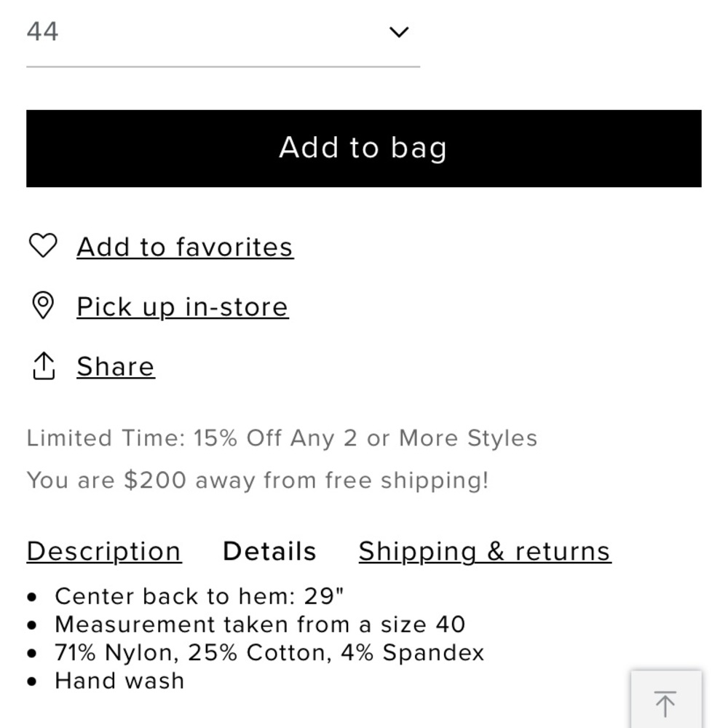The image size is (728, 728).
Task: Tap the location pin icon
Action: (x=43, y=305)
